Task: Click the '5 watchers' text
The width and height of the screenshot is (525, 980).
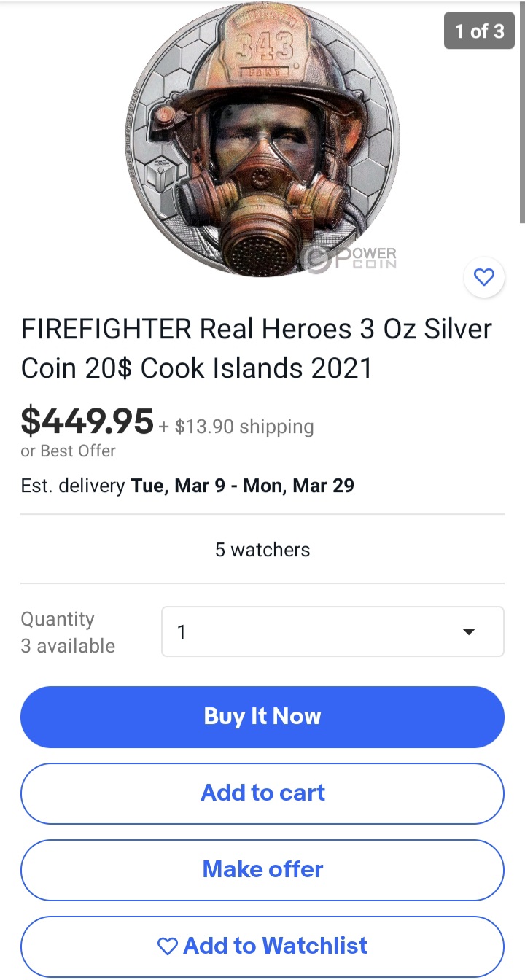Action: click(262, 550)
